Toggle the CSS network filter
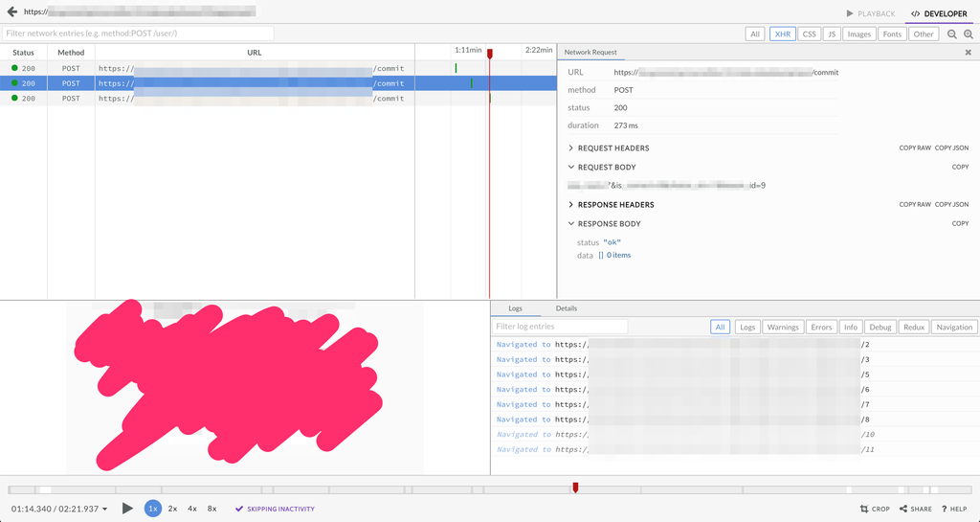This screenshot has width=980, height=522. click(810, 34)
